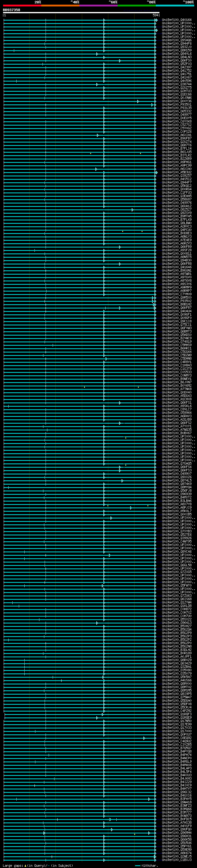
Task: Select the UniRef100_A9TGV0 label
Action: 177,277
